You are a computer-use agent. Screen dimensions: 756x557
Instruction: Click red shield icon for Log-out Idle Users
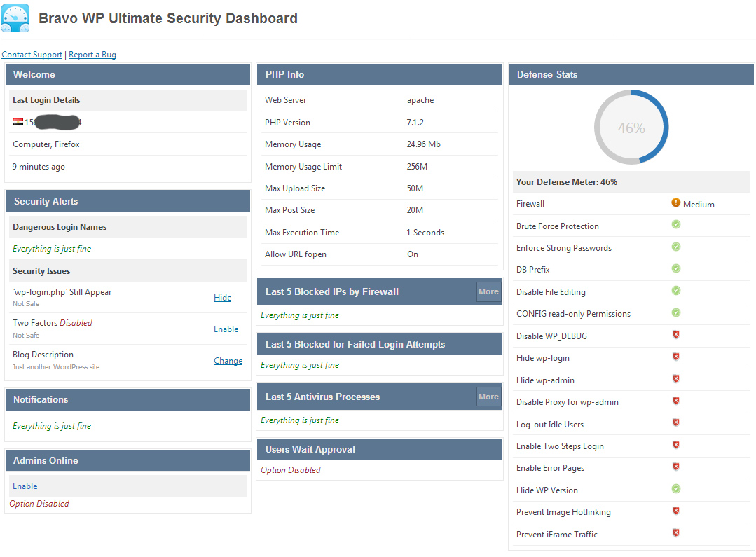(x=676, y=423)
